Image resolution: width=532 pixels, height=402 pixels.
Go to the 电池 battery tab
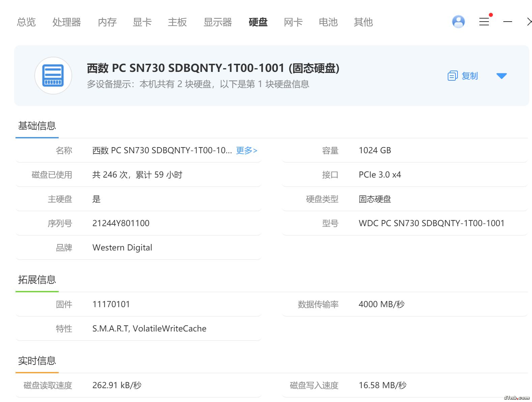pyautogui.click(x=328, y=22)
